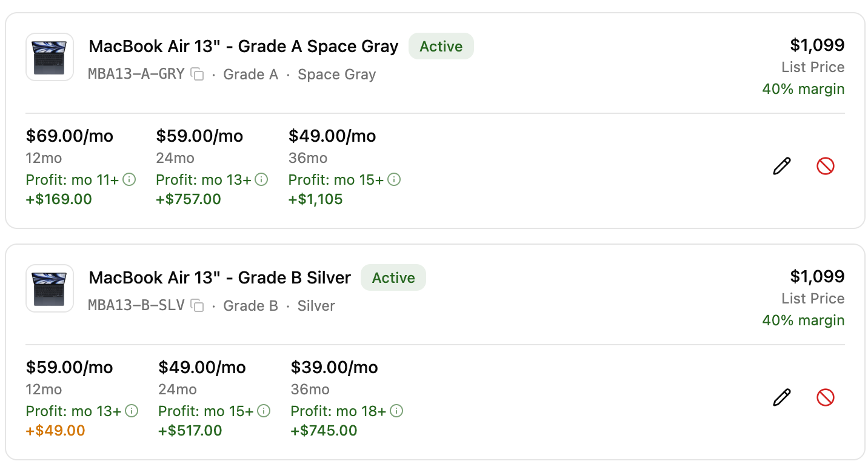Image resolution: width=868 pixels, height=464 pixels.
Task: Click the MacBook Air Grade B Silver title
Action: click(220, 278)
